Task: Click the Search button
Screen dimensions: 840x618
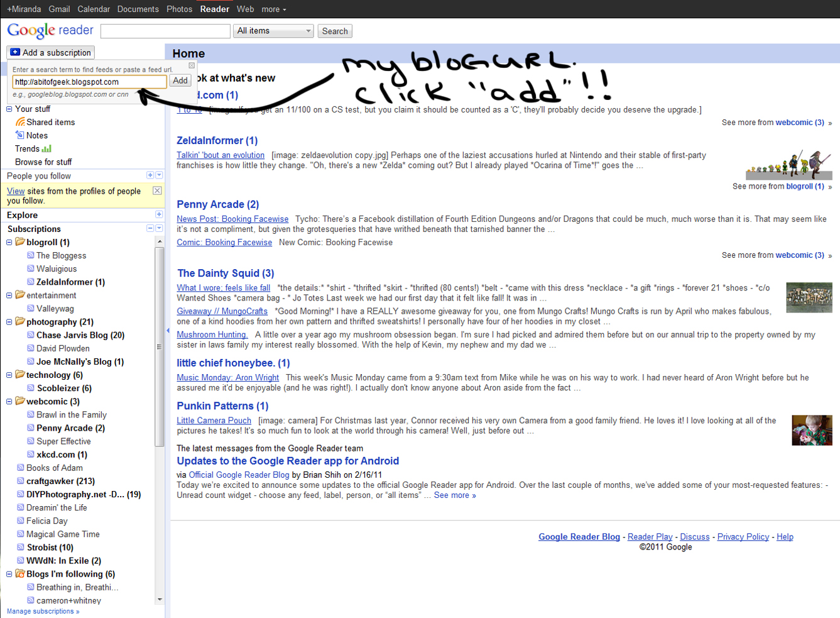Action: (335, 31)
